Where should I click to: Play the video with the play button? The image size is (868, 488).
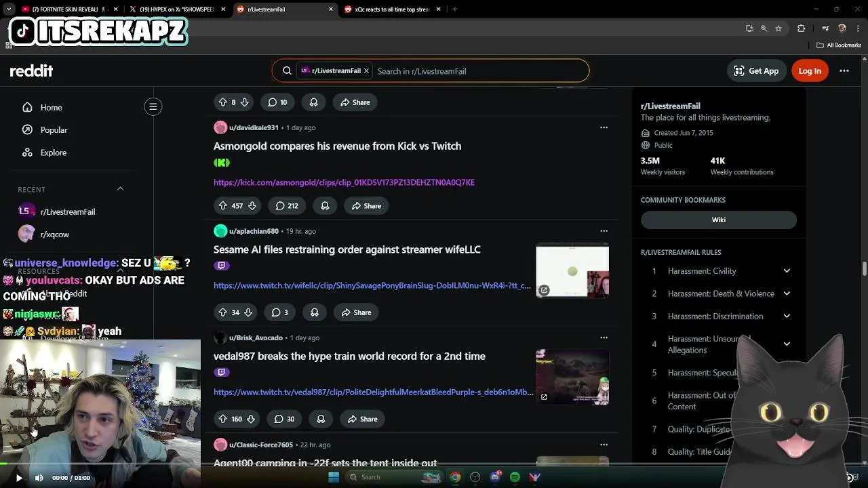(x=18, y=478)
